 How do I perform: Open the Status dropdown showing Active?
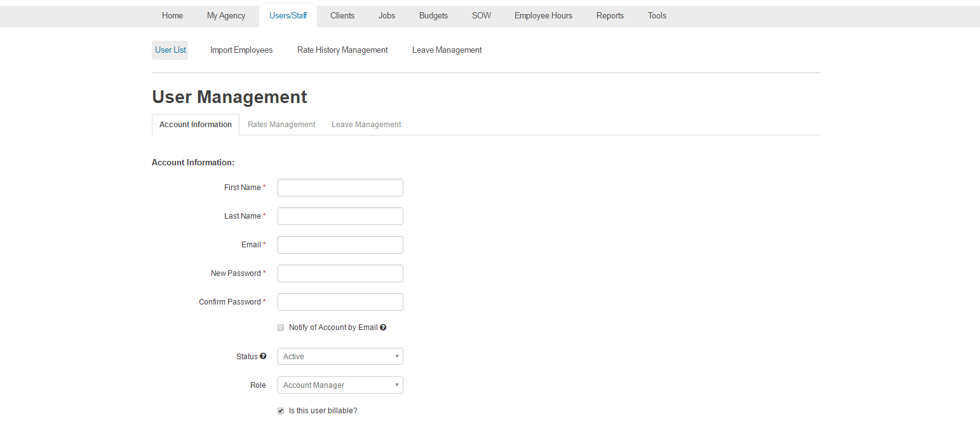point(340,356)
